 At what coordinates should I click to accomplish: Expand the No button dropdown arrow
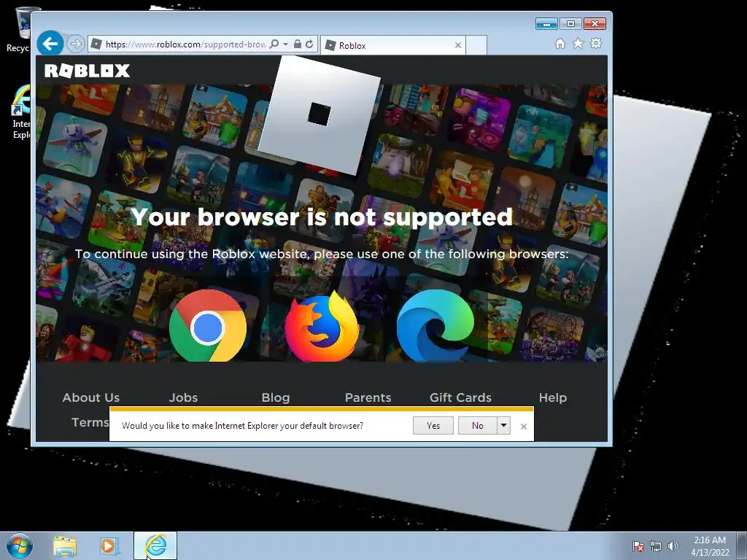tap(503, 426)
